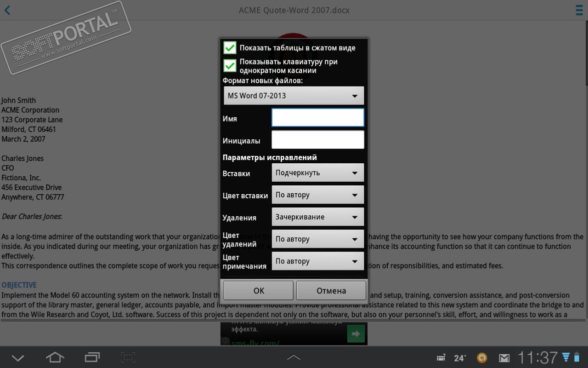Image resolution: width=588 pixels, height=368 pixels.
Task: Focus the Имя text field
Action: coord(318,118)
